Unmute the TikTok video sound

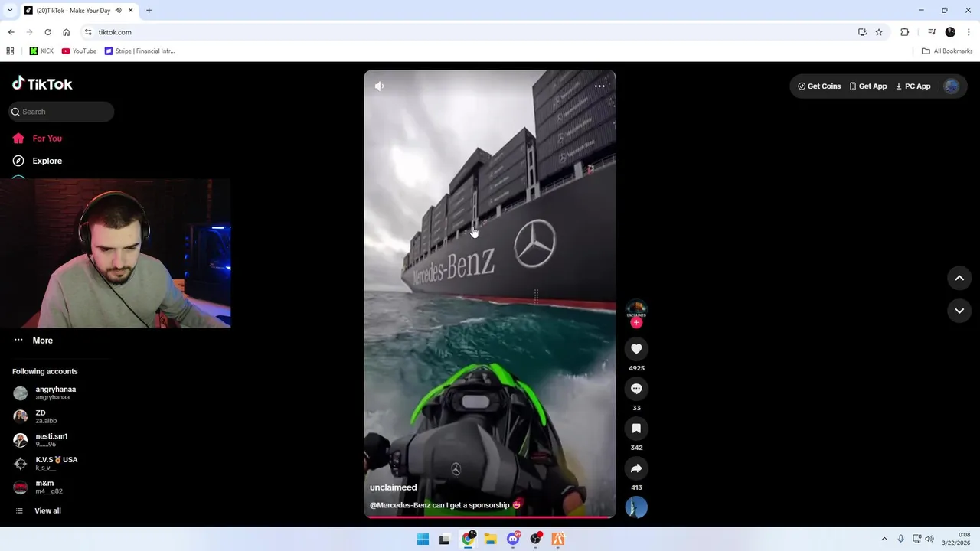pyautogui.click(x=379, y=86)
